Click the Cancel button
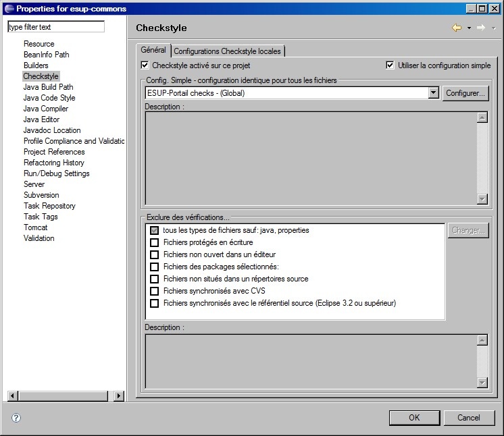Screen dimensions: 504x436 pos(468,418)
